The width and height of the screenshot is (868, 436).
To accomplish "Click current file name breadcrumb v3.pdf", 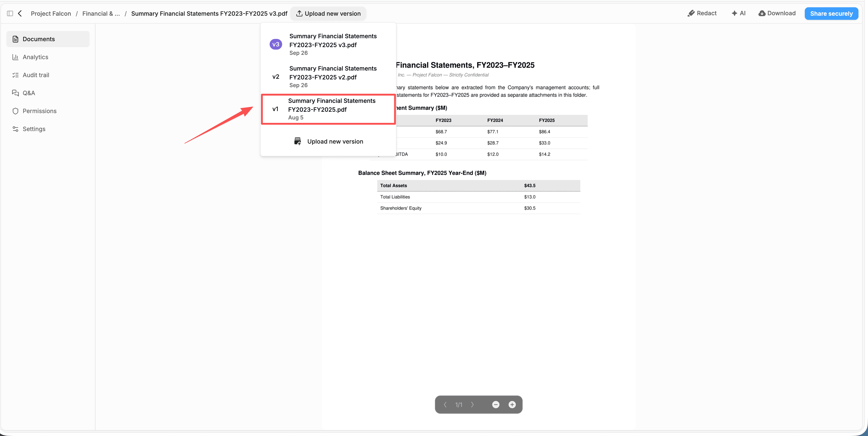I will (209, 13).
